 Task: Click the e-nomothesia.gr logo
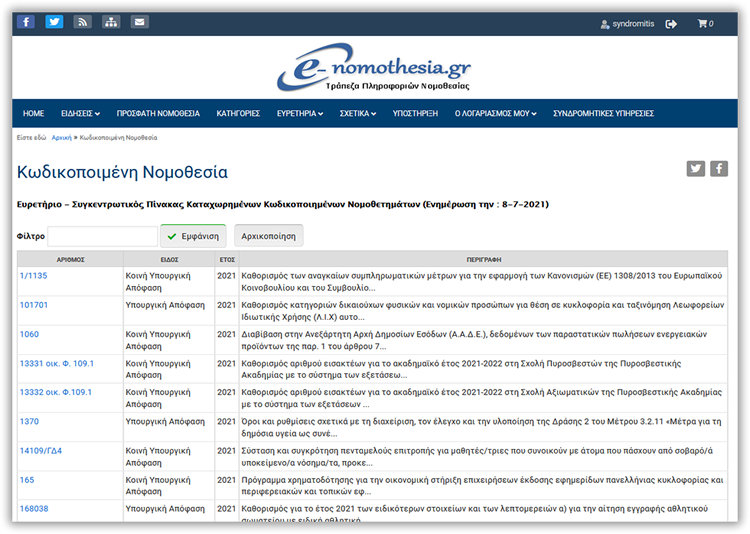375,67
